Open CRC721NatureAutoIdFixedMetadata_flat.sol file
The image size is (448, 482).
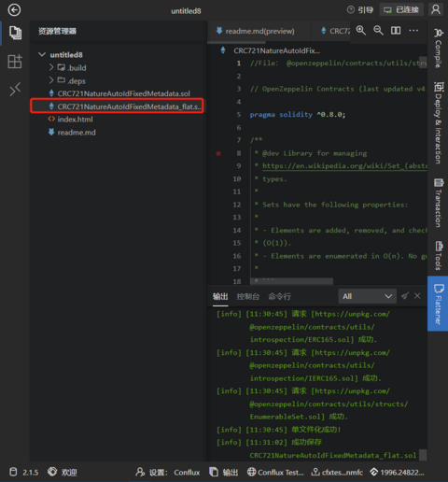(x=118, y=106)
